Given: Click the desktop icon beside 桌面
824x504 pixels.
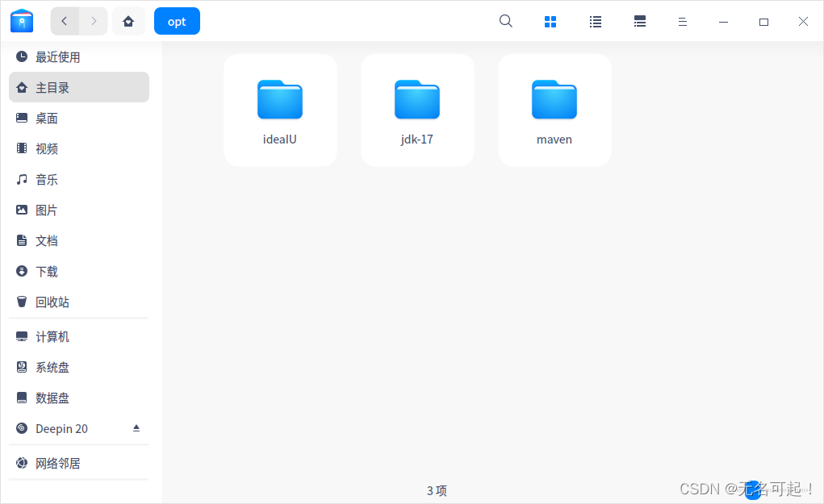Looking at the screenshot, I should click(x=22, y=118).
